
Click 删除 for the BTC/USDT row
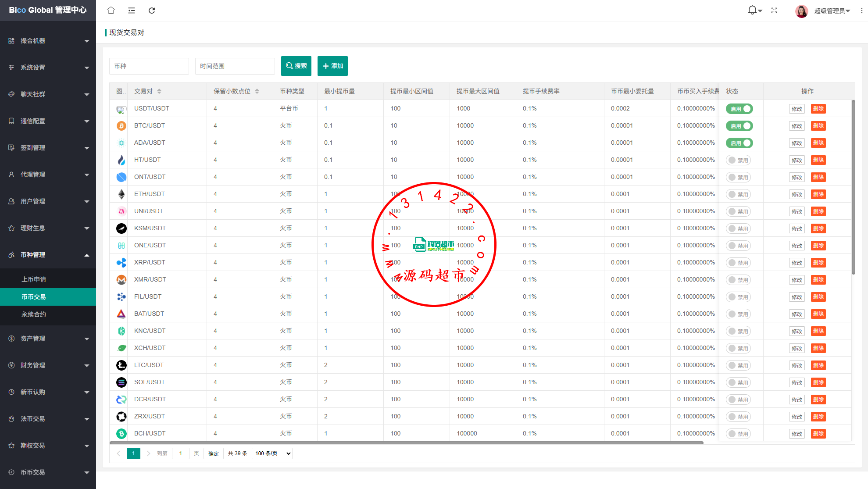(x=818, y=126)
